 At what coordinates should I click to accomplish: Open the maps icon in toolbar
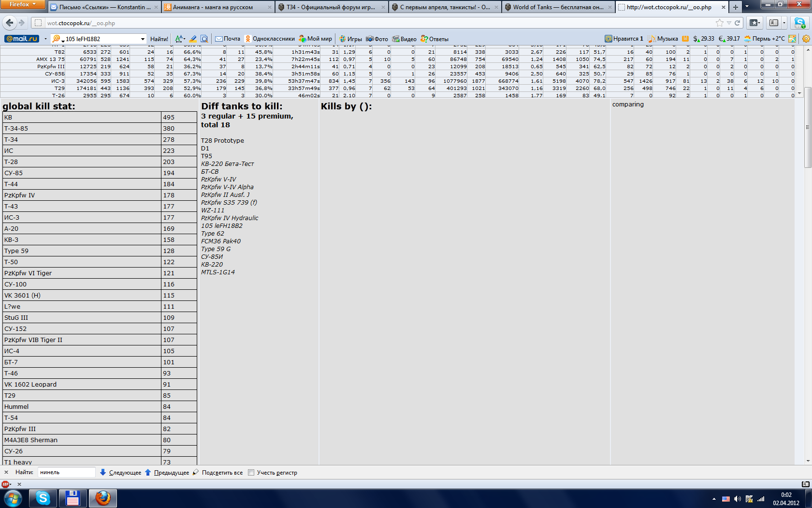[x=792, y=39]
